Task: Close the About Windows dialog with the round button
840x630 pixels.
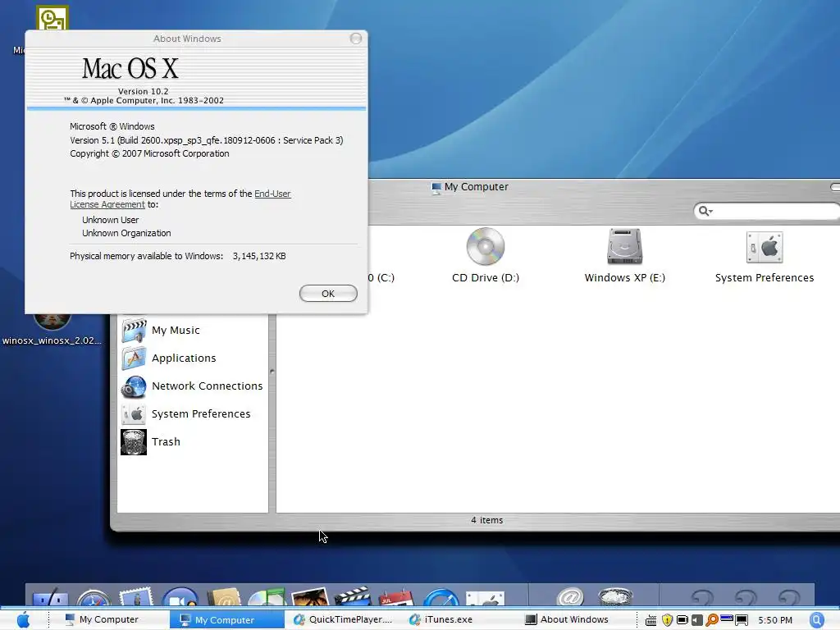Action: 356,39
